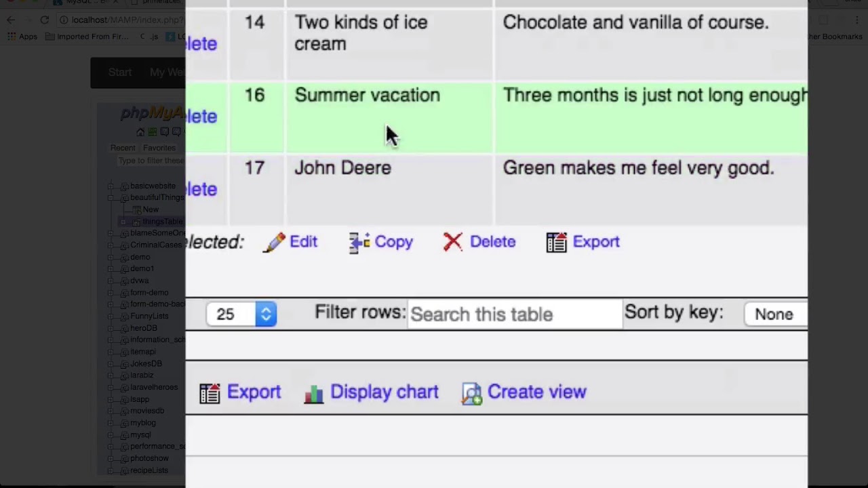
Task: Click the Copy icon for selected rows
Action: coord(359,243)
